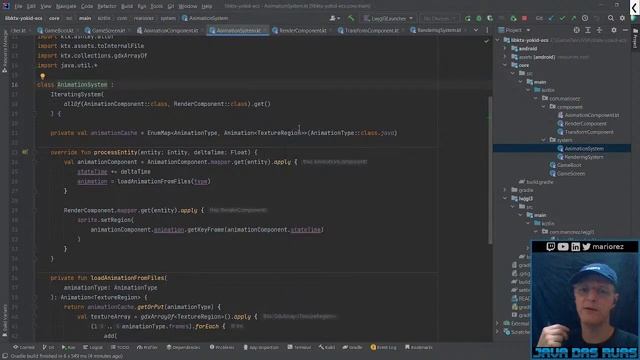The width and height of the screenshot is (640, 360).
Task: Click the override gutter icon beside processEntity
Action: [x=25, y=152]
